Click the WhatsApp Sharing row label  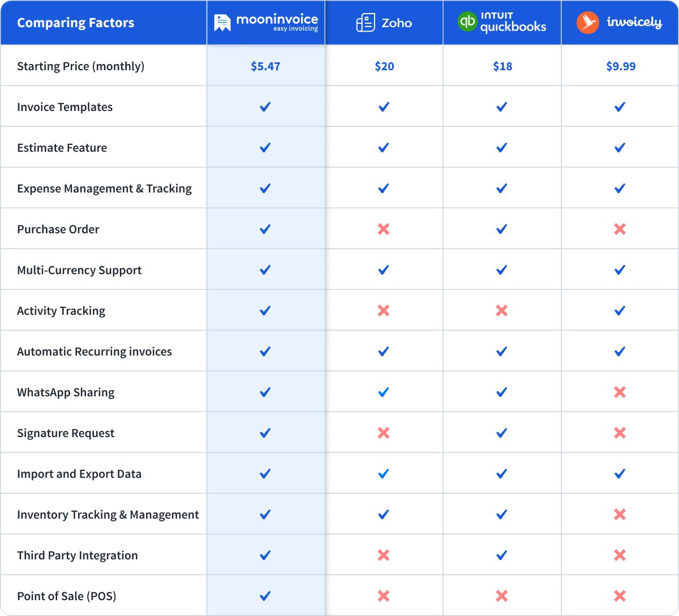pos(66,392)
